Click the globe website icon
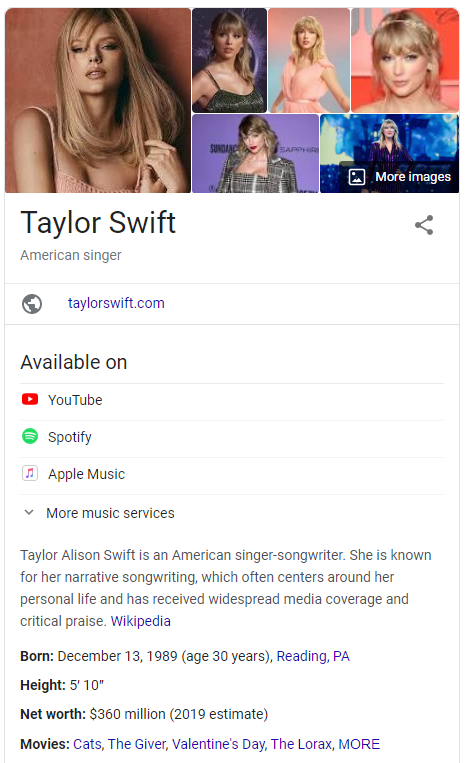 coord(32,304)
